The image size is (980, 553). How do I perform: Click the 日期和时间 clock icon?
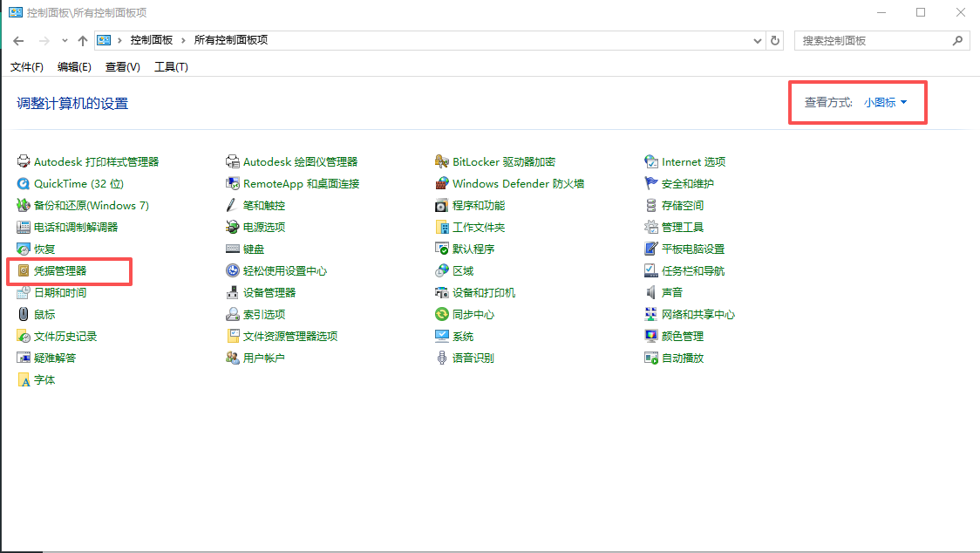point(24,292)
